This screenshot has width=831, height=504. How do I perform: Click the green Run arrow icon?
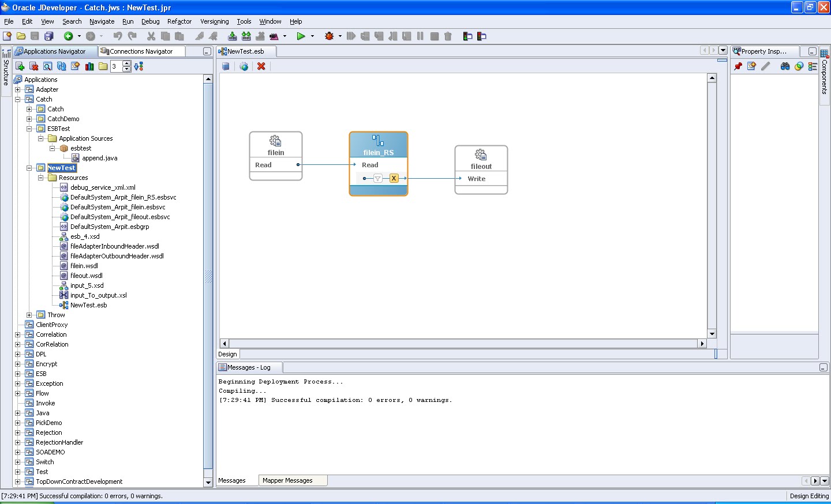click(x=301, y=36)
